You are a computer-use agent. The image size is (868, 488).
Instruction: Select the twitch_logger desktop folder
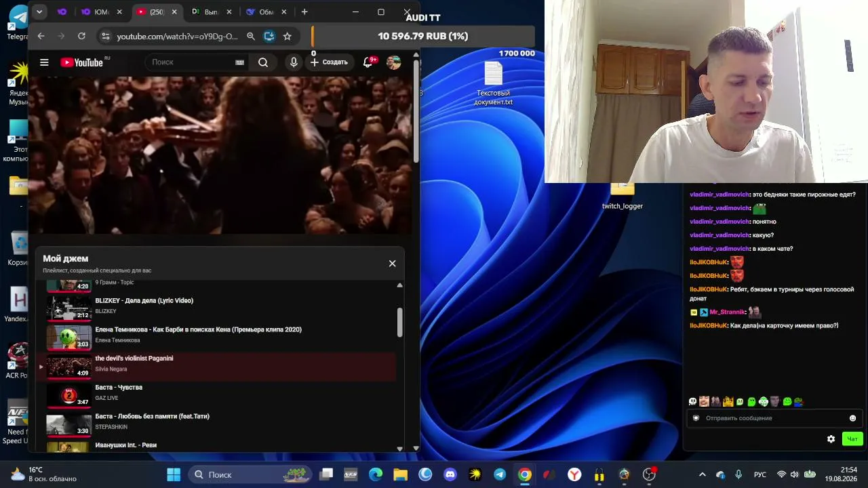(x=623, y=197)
